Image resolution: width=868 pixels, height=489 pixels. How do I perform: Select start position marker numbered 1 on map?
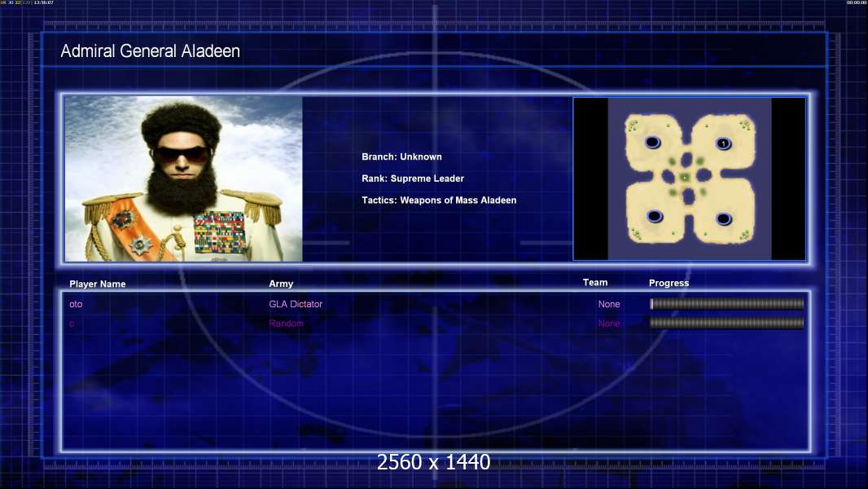click(x=723, y=143)
